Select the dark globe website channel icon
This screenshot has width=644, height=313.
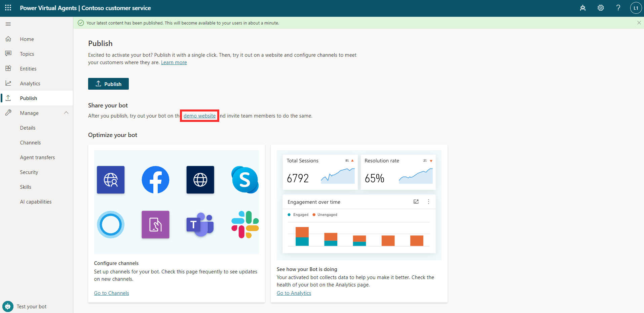[x=200, y=180]
